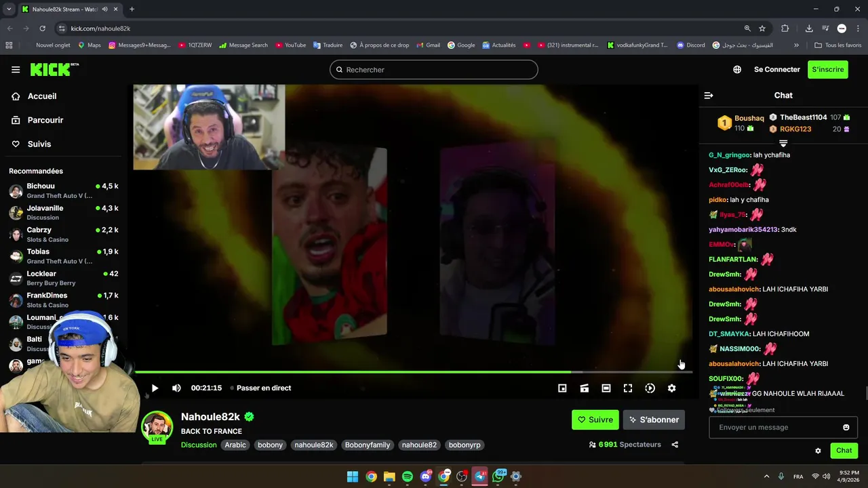Follow channel with Suivre button

(595, 420)
